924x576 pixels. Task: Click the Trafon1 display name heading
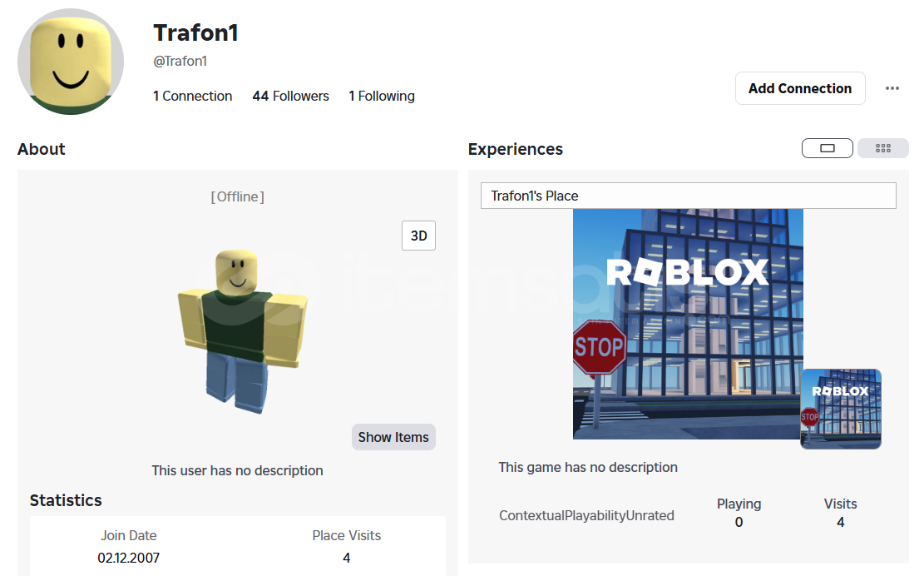click(195, 33)
